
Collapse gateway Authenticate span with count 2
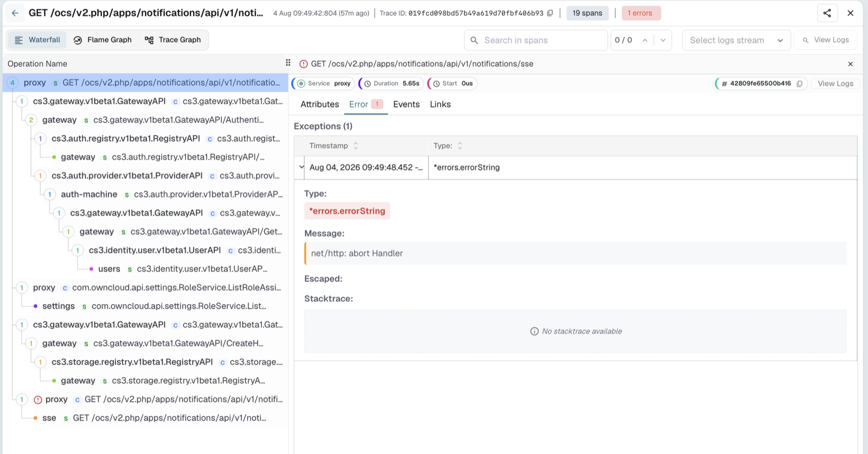tap(31, 119)
